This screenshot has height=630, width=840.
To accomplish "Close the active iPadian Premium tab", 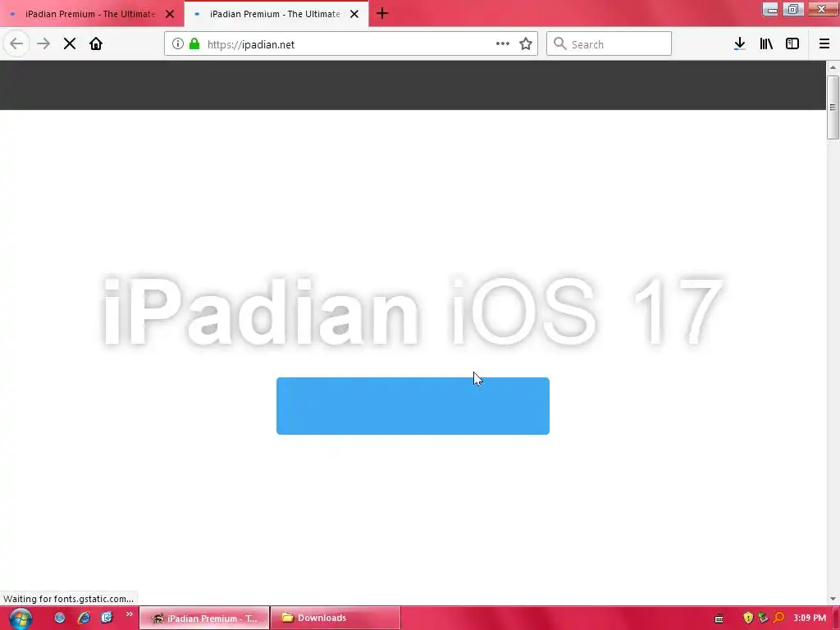I will [354, 14].
